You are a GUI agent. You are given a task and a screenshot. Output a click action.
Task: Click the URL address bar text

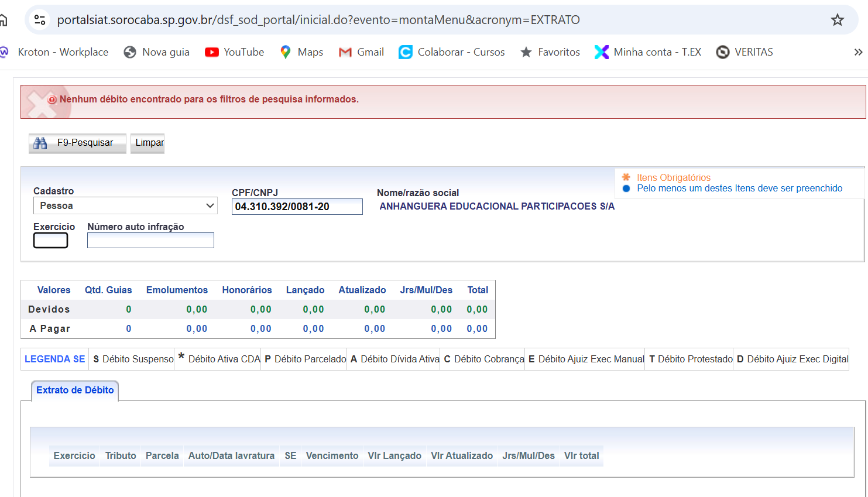click(x=318, y=20)
